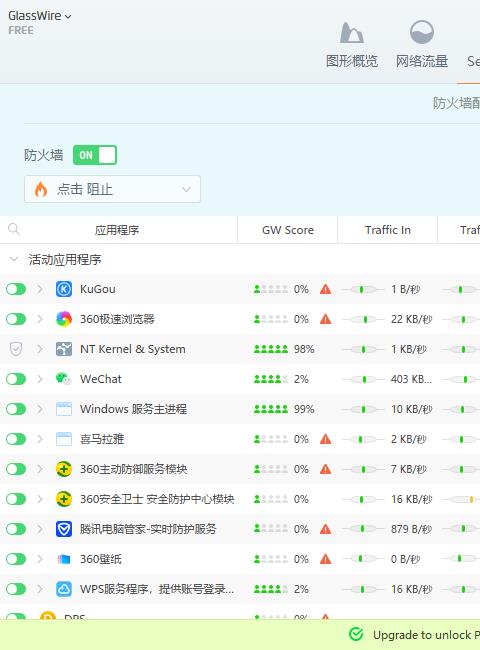The height and width of the screenshot is (650, 480).
Task: Click 360壁纸 Traffic In speed slider
Action: point(362,559)
